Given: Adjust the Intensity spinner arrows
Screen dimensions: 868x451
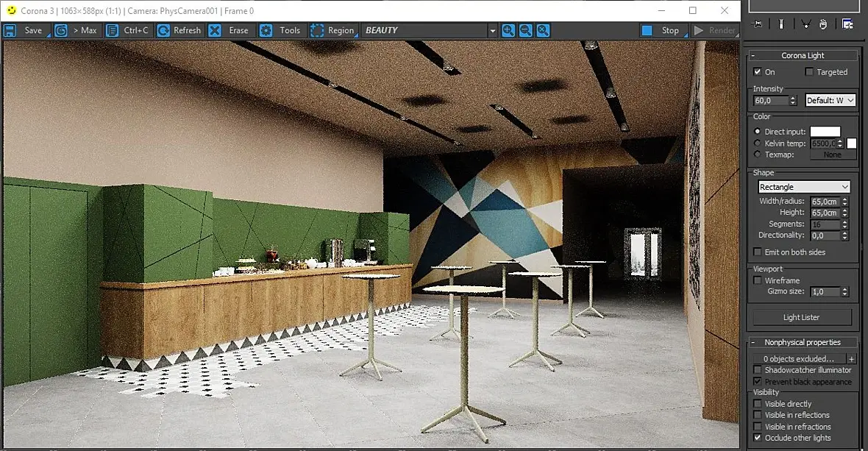Looking at the screenshot, I should tap(793, 100).
